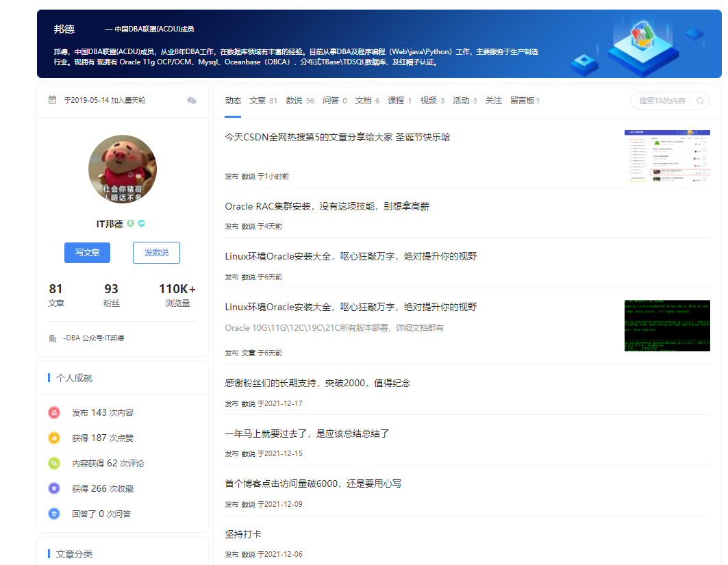Open post 坚持打卡
This screenshot has width=728, height=565.
(243, 534)
